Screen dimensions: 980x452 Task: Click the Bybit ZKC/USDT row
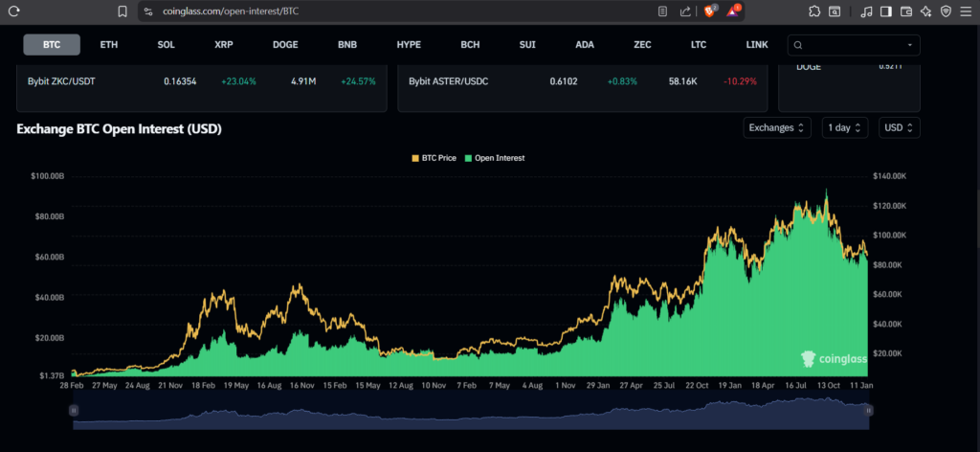point(202,81)
